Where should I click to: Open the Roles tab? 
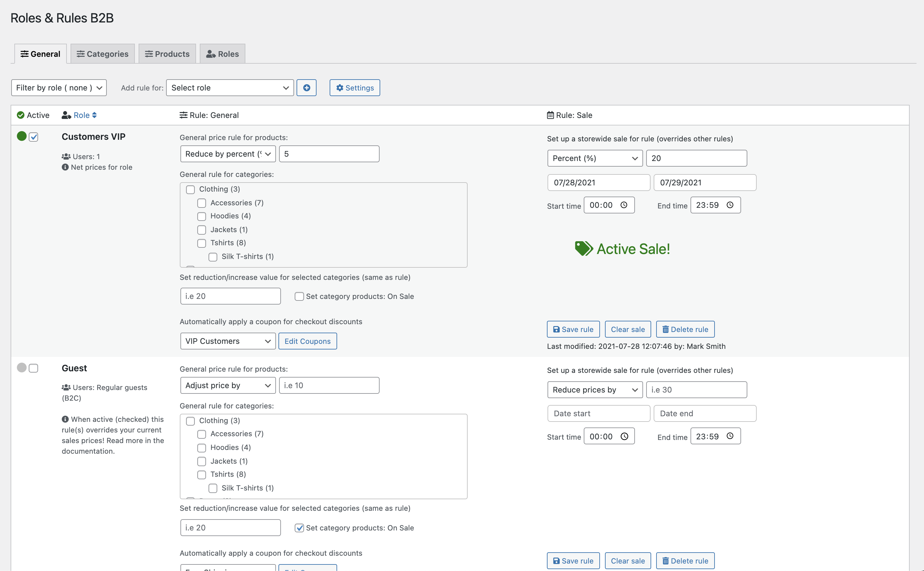pyautogui.click(x=222, y=54)
